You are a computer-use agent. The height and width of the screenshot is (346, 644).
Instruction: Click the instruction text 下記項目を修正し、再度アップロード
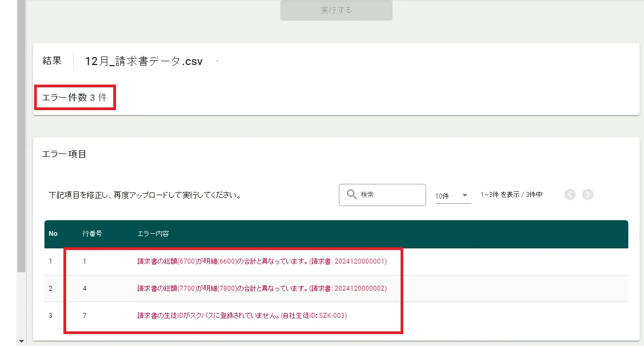(145, 195)
